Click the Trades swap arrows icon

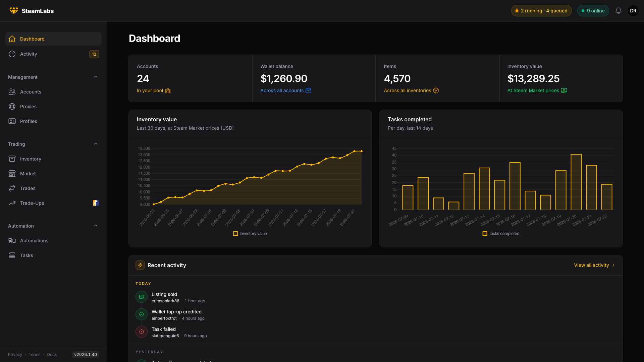click(x=12, y=188)
